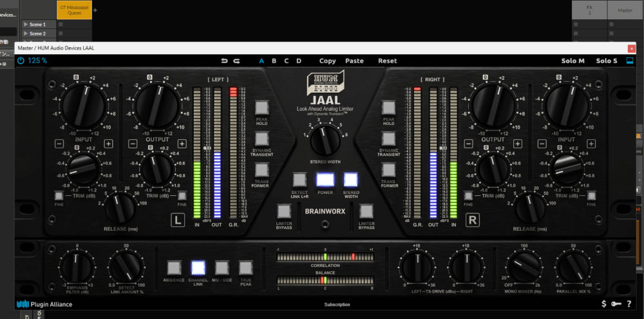Toggle FINE button for right output trim

click(468, 196)
